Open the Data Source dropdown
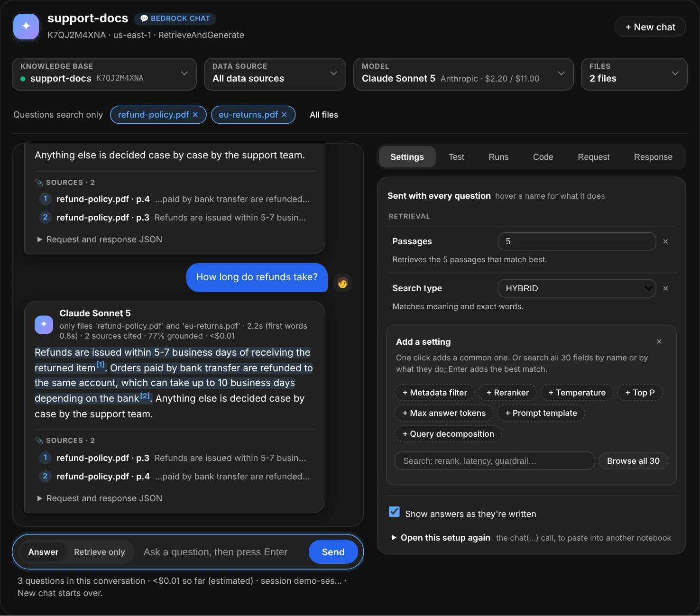Screen dimensions: 700x616 click(275, 74)
